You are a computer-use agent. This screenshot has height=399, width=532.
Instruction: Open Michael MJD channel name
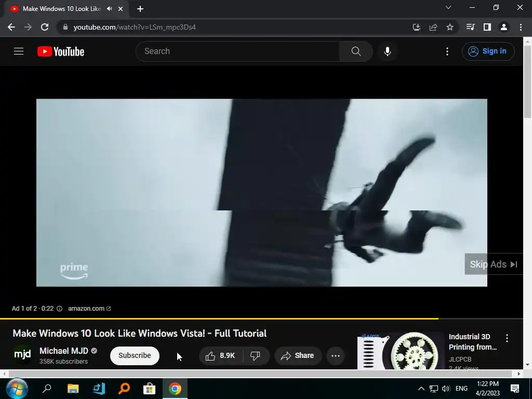click(64, 351)
